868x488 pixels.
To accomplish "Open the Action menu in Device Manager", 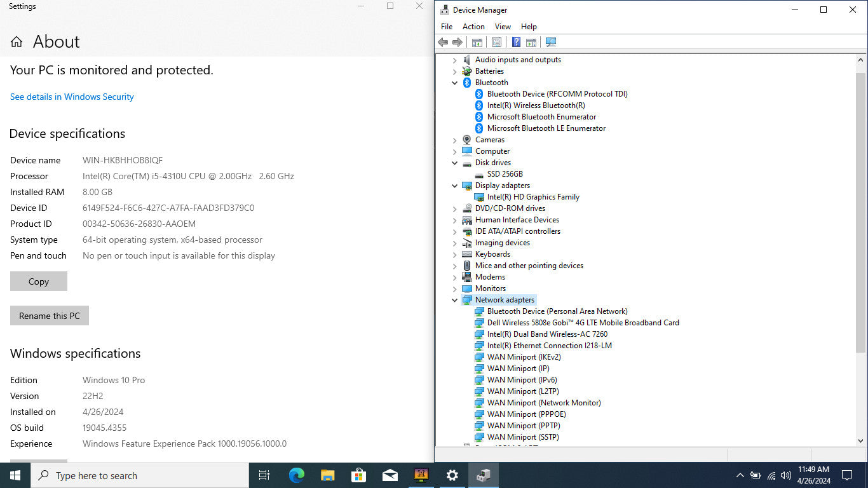I will (473, 27).
